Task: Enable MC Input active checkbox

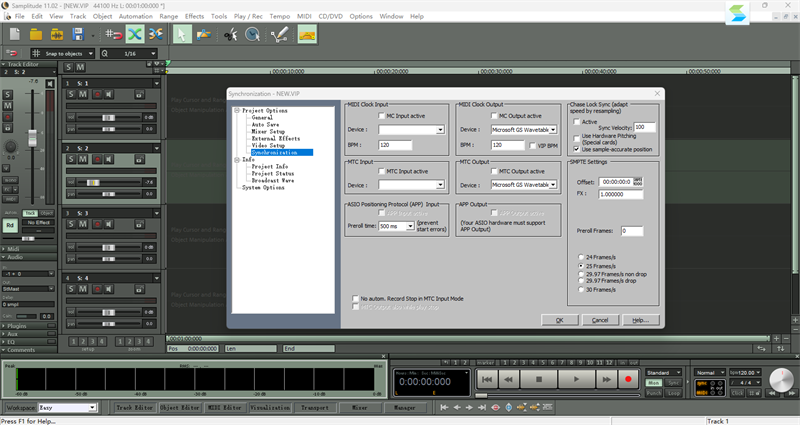Action: (x=381, y=115)
